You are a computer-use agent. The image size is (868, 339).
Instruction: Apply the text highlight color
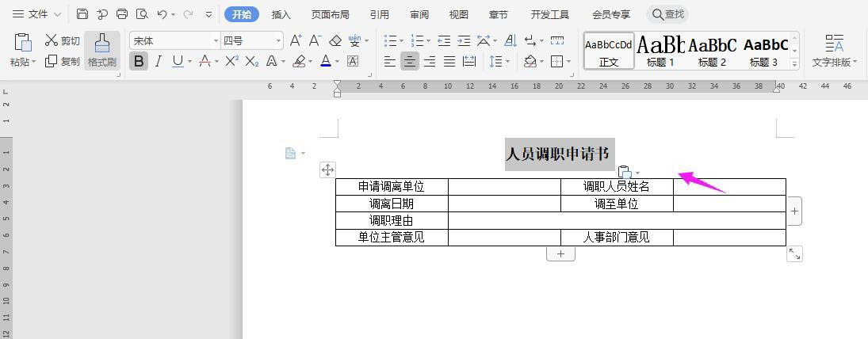point(299,62)
